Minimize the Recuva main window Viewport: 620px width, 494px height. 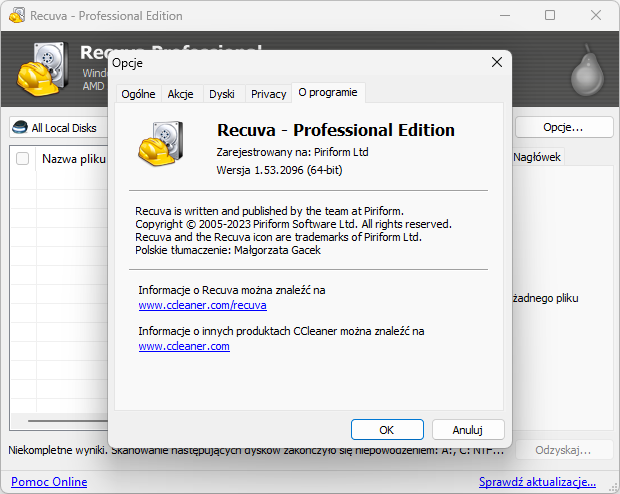505,15
